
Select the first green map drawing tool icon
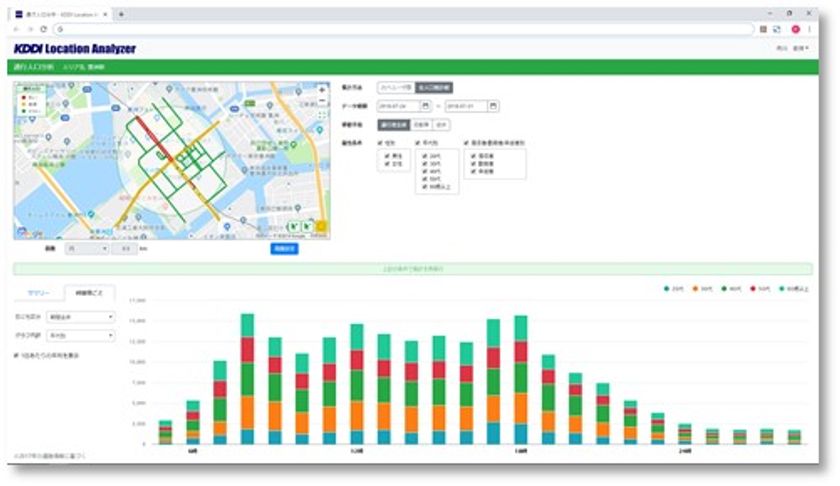(294, 227)
